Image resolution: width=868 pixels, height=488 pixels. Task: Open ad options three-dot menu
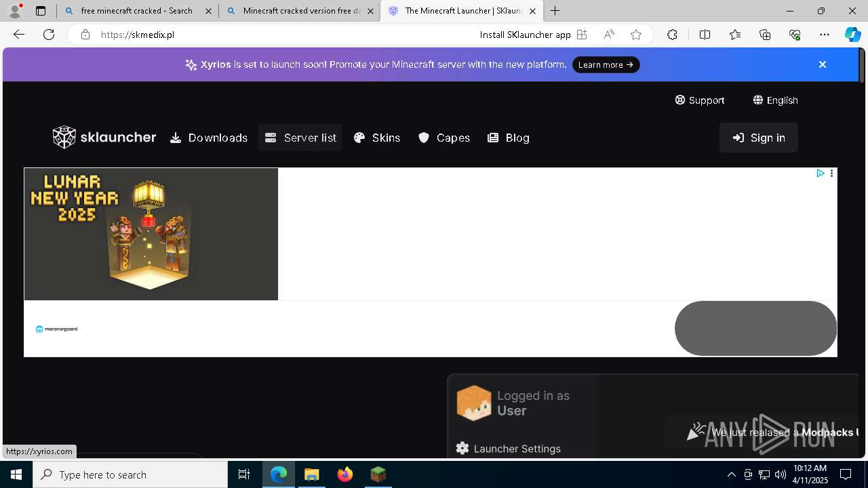pos(831,174)
